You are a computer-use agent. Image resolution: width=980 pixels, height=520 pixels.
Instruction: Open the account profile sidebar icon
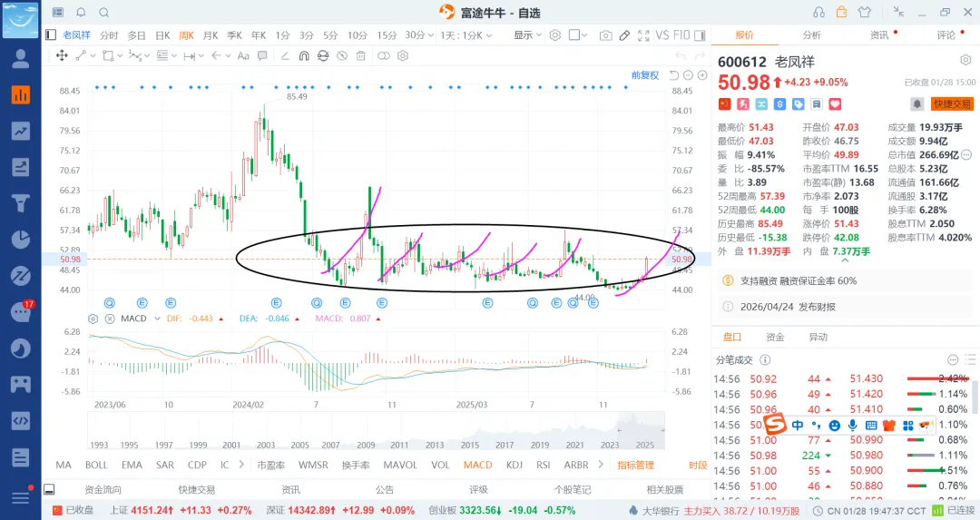21,59
